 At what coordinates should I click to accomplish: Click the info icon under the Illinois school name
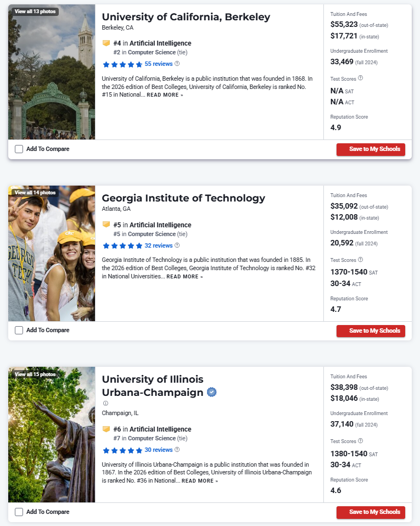pos(105,403)
